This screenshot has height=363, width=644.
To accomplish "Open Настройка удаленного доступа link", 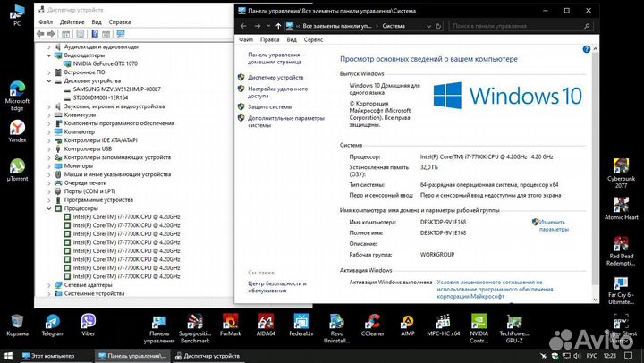I will pos(277,92).
